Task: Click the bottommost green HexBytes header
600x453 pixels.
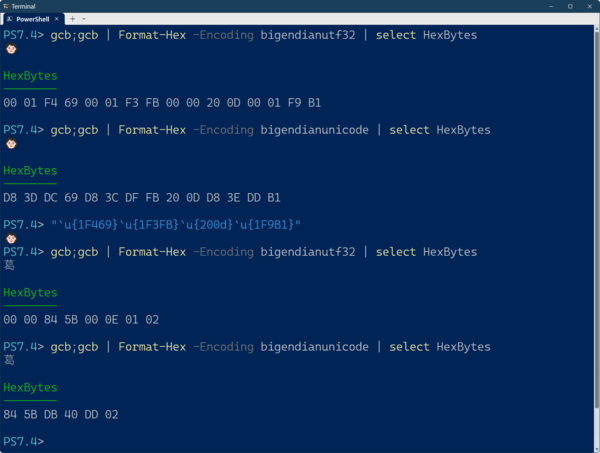Action: coord(30,387)
